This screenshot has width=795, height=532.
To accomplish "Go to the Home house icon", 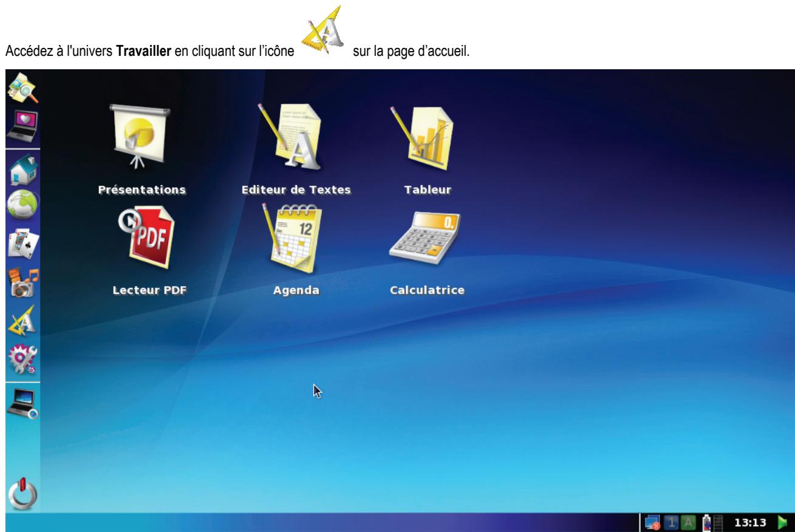I will point(22,171).
